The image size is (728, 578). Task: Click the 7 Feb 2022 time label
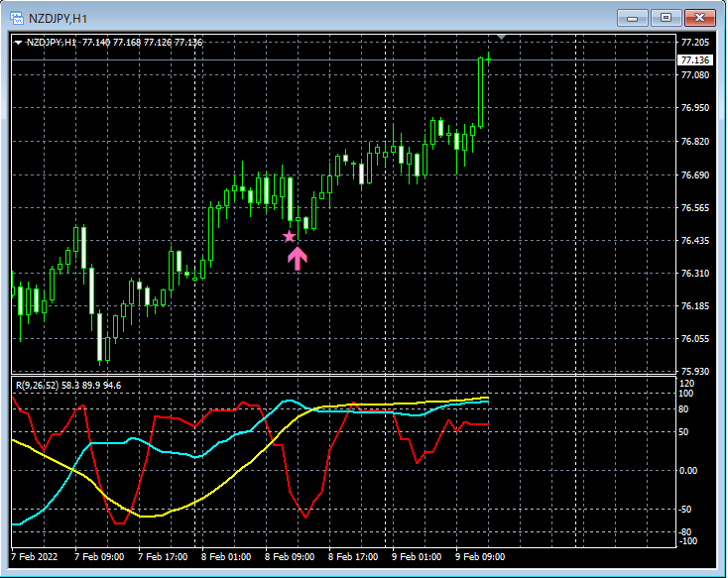click(x=35, y=556)
